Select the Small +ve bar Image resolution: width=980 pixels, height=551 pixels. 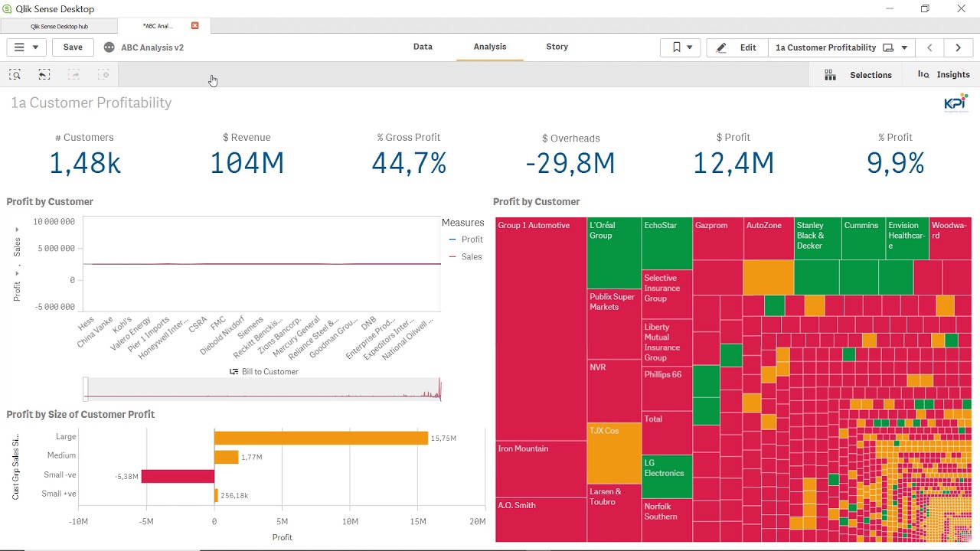coord(217,495)
